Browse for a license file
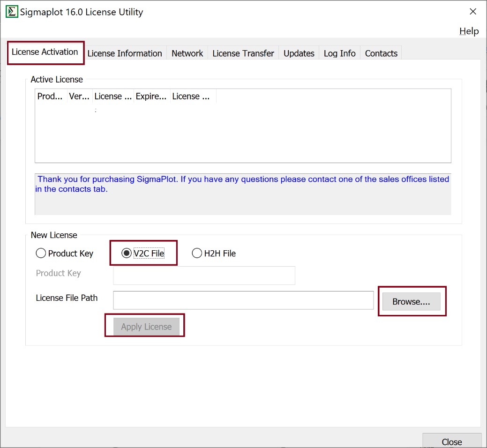This screenshot has width=487, height=448. [x=411, y=301]
